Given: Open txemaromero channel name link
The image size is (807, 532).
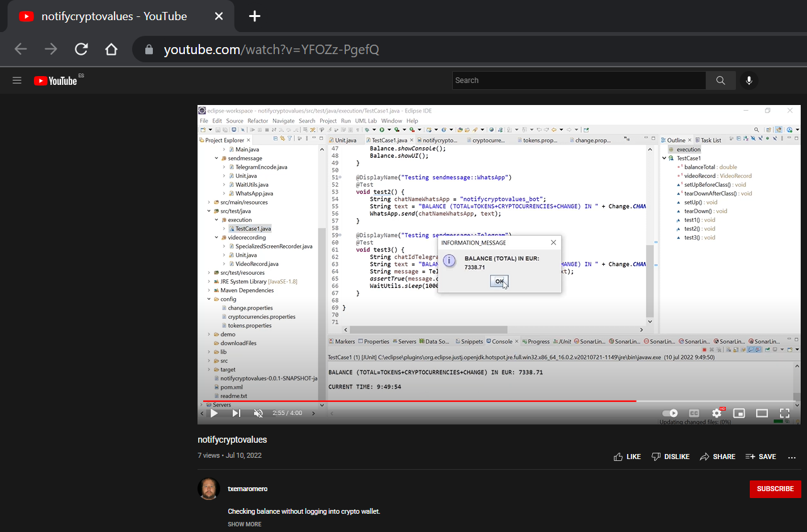Looking at the screenshot, I should click(248, 489).
